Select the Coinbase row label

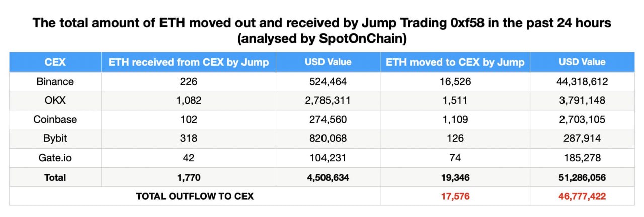tap(55, 119)
